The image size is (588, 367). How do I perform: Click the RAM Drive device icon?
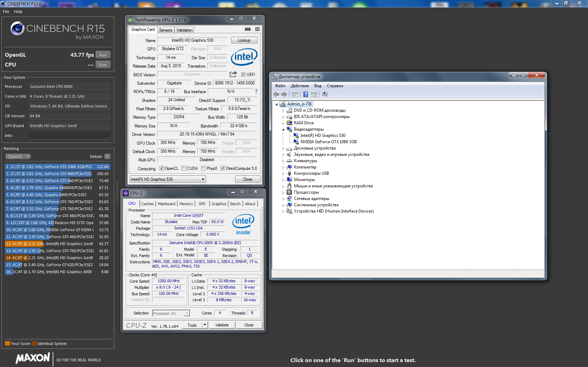289,123
